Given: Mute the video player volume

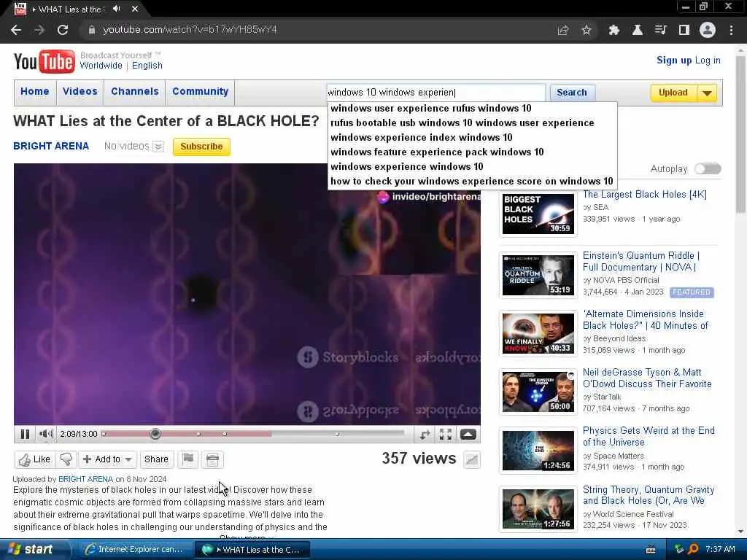Looking at the screenshot, I should pos(46,434).
